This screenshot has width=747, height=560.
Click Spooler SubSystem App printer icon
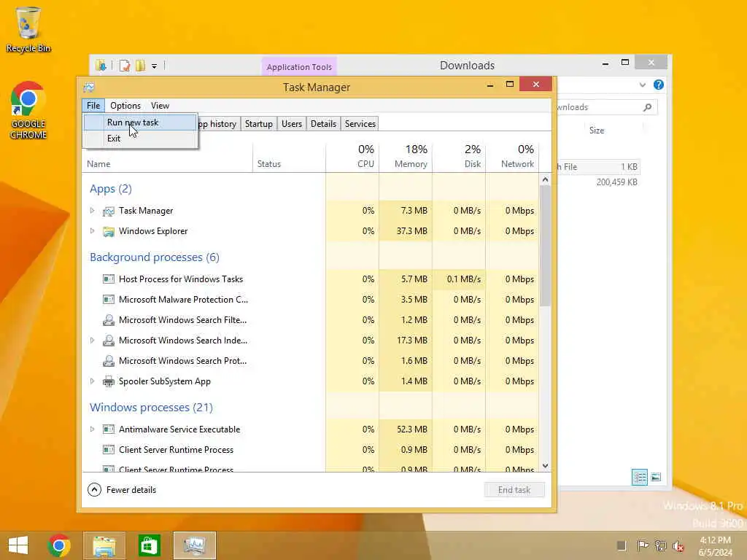point(109,381)
